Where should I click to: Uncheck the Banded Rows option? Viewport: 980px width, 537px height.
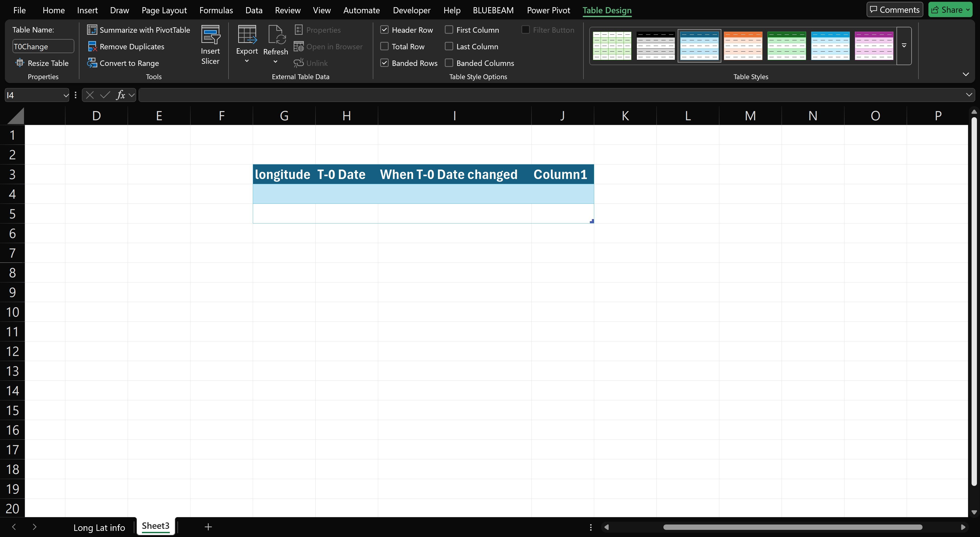pyautogui.click(x=384, y=63)
